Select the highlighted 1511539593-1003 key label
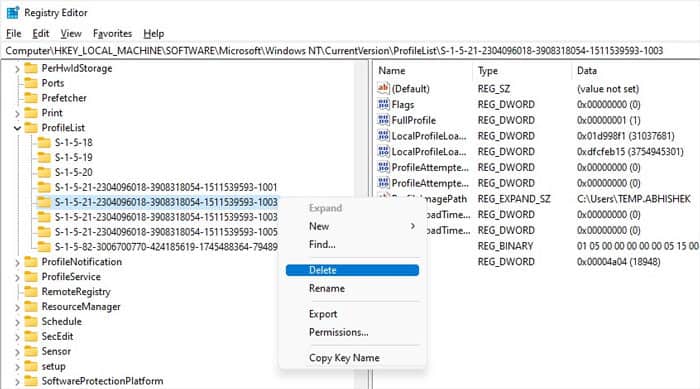This screenshot has width=700, height=389. tap(166, 202)
